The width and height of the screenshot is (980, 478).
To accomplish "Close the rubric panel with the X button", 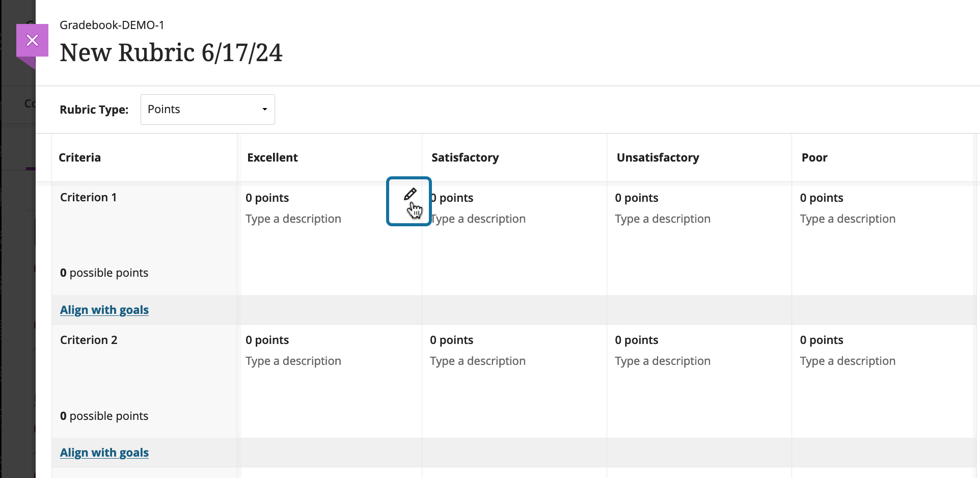I will coord(32,40).
